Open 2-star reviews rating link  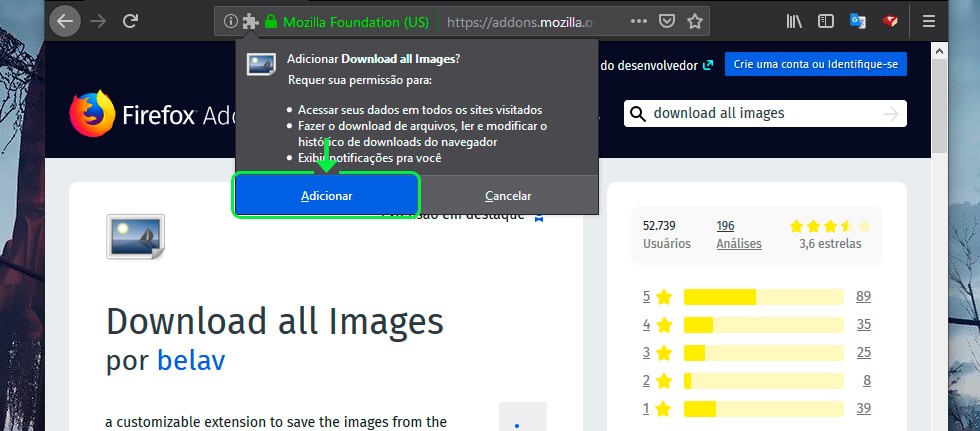click(x=657, y=381)
